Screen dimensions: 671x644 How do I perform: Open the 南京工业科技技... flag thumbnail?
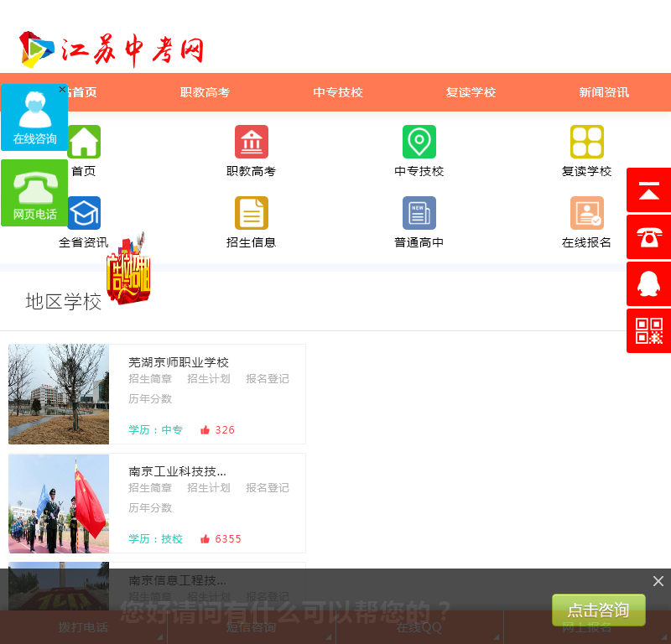point(59,504)
